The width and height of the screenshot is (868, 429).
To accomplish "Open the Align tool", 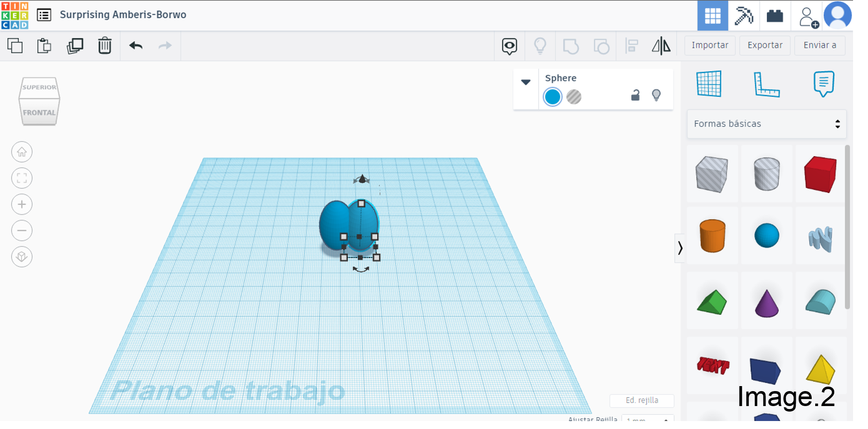I will click(x=632, y=46).
